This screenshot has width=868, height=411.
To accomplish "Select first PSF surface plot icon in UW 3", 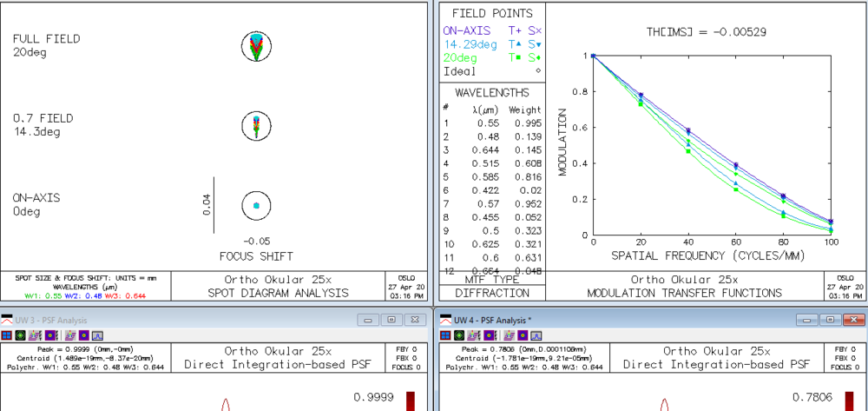I will (x=35, y=335).
